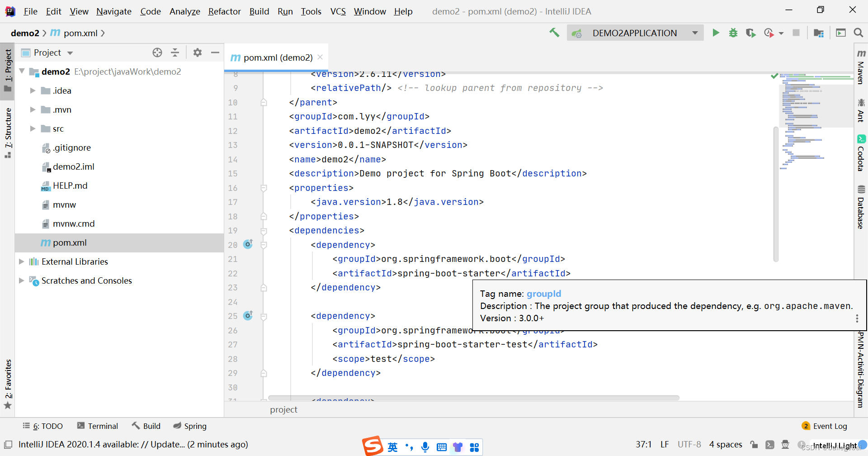
Task: Click the inspection green checkmark indicator
Action: tap(774, 76)
